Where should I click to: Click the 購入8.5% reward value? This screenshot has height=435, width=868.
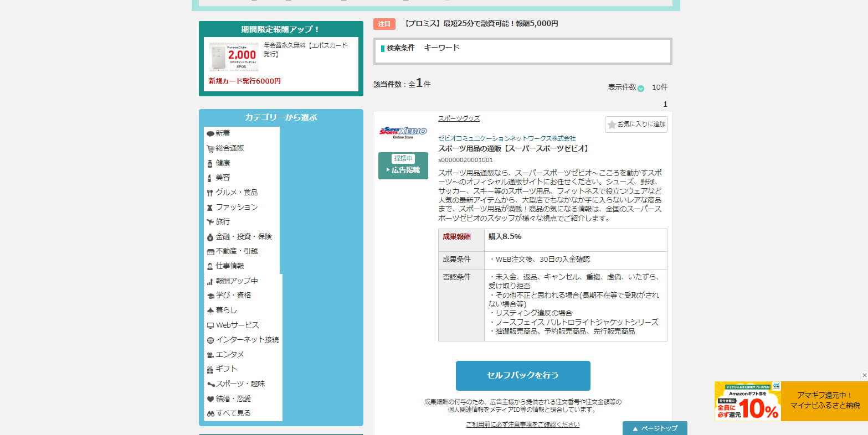505,237
